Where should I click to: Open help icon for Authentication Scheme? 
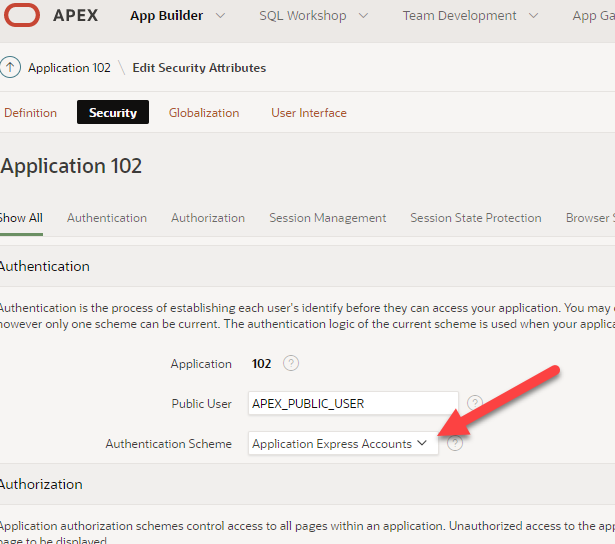(x=455, y=443)
